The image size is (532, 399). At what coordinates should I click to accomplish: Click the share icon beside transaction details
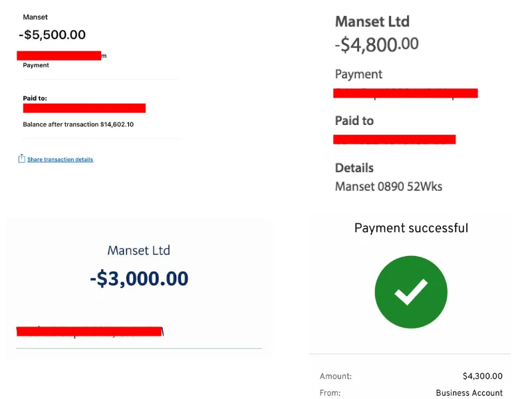click(x=22, y=158)
